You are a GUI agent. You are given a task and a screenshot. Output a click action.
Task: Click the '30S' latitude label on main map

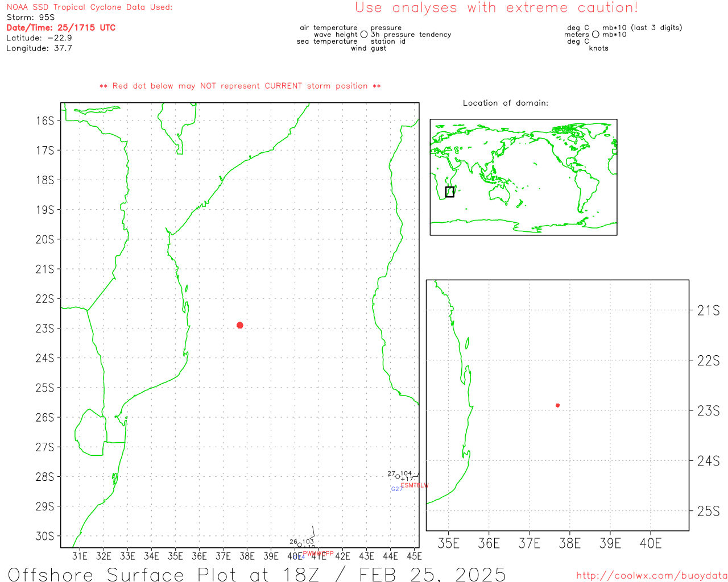pos(45,536)
